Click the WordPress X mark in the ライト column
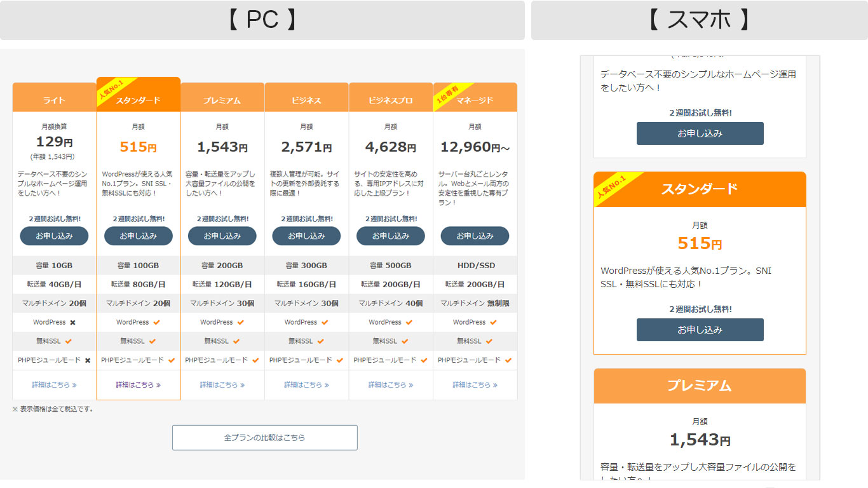Image resolution: width=868 pixels, height=488 pixels. pos(72,322)
